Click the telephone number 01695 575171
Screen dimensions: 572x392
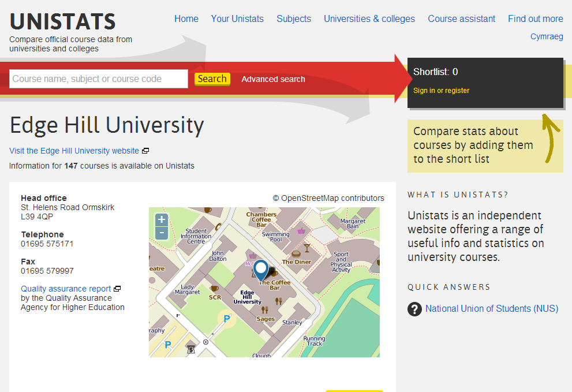point(47,244)
